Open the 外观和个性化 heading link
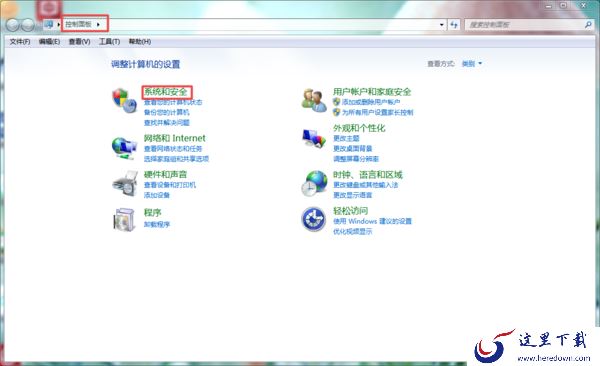The width and height of the screenshot is (600, 366). pyautogui.click(x=359, y=128)
